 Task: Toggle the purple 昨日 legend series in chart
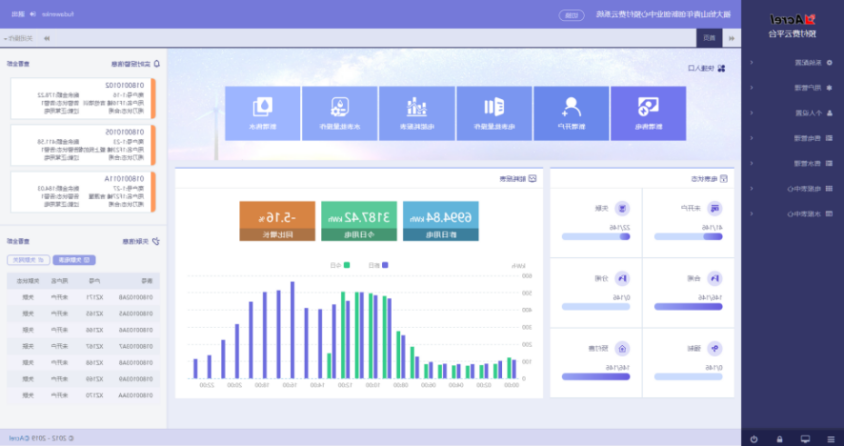(379, 265)
